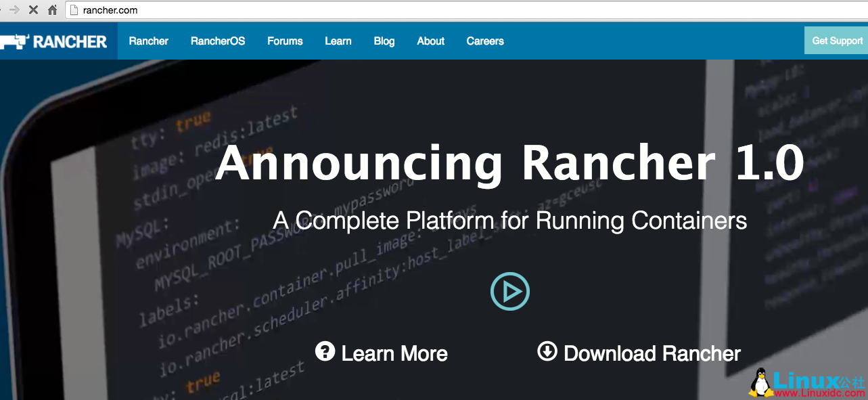Click the download arrow icon beside Download Rancher
Viewport: 868px width, 400px height.
(547, 353)
